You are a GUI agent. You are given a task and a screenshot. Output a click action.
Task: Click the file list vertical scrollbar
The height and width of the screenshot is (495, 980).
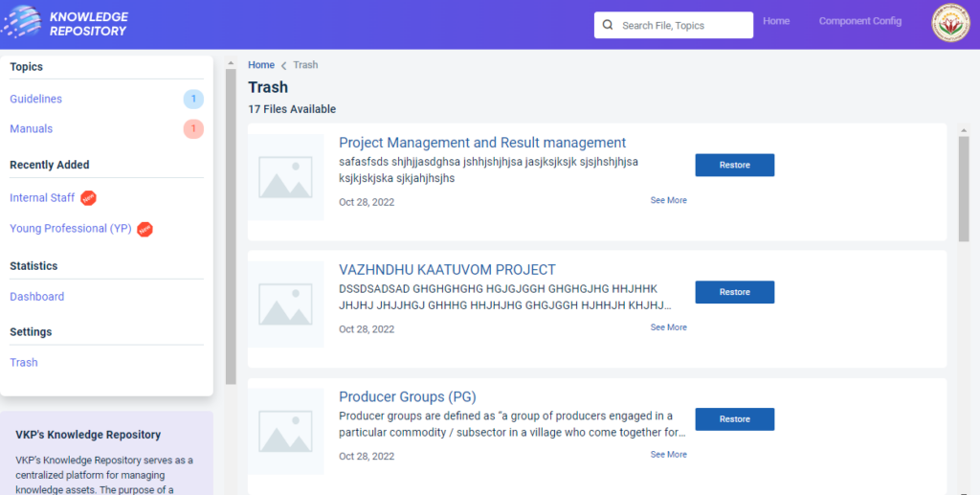pos(964,191)
